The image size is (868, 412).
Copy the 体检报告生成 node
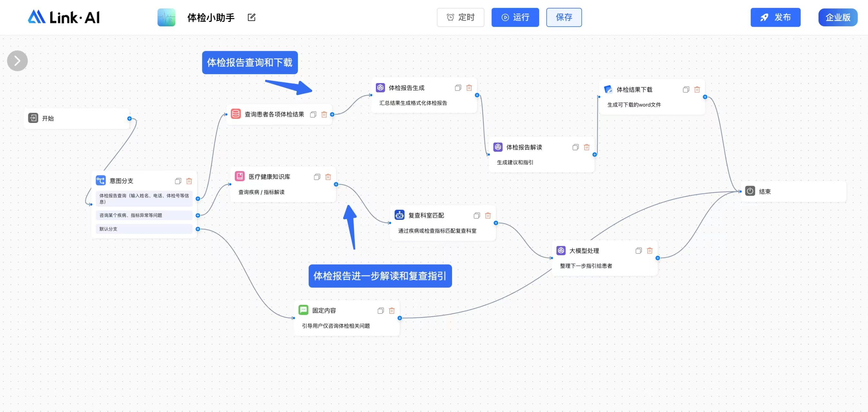click(458, 88)
